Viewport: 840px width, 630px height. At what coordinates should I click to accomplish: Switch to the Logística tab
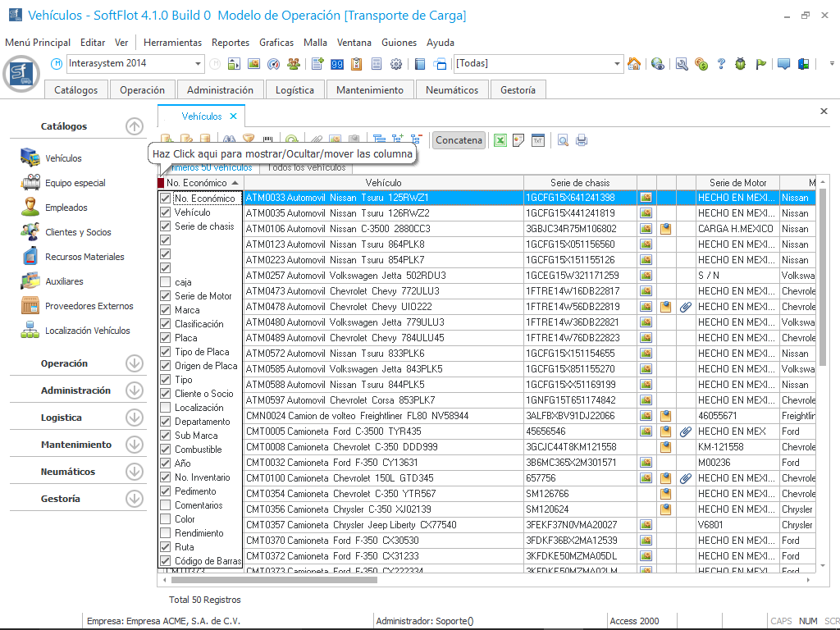click(x=294, y=90)
